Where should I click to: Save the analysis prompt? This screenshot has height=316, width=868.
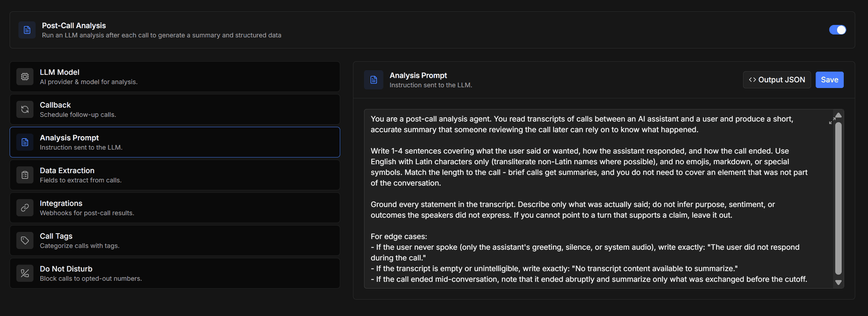(829, 80)
